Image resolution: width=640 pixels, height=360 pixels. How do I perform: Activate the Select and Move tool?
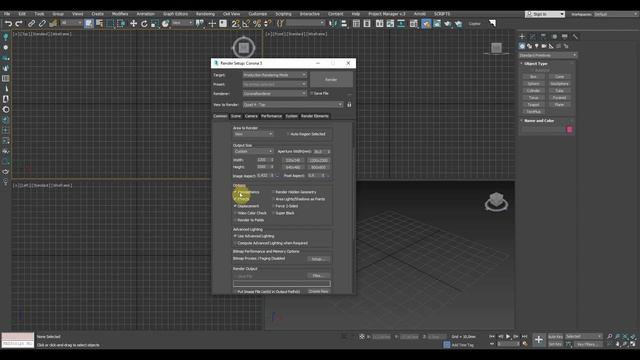pyautogui.click(x=133, y=24)
